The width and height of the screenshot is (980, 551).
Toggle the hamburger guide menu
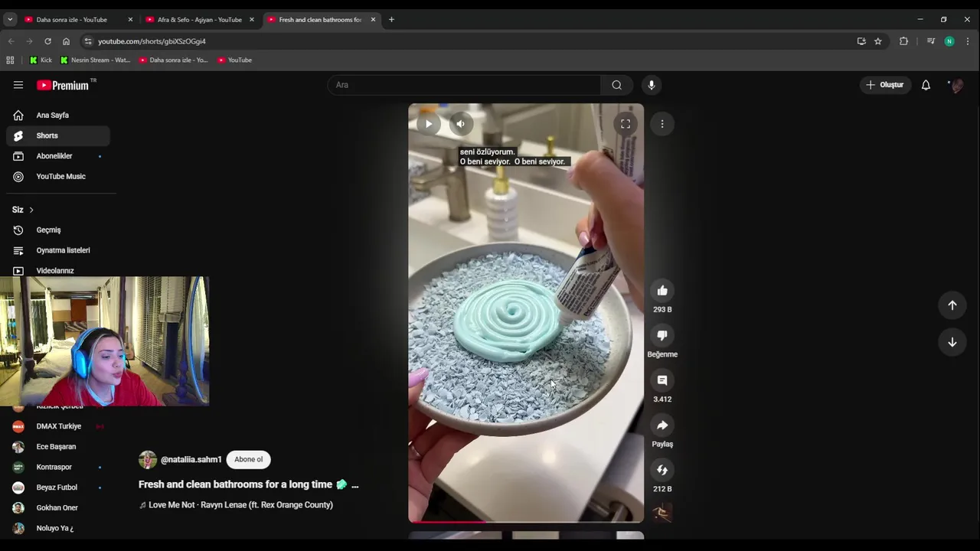click(18, 85)
